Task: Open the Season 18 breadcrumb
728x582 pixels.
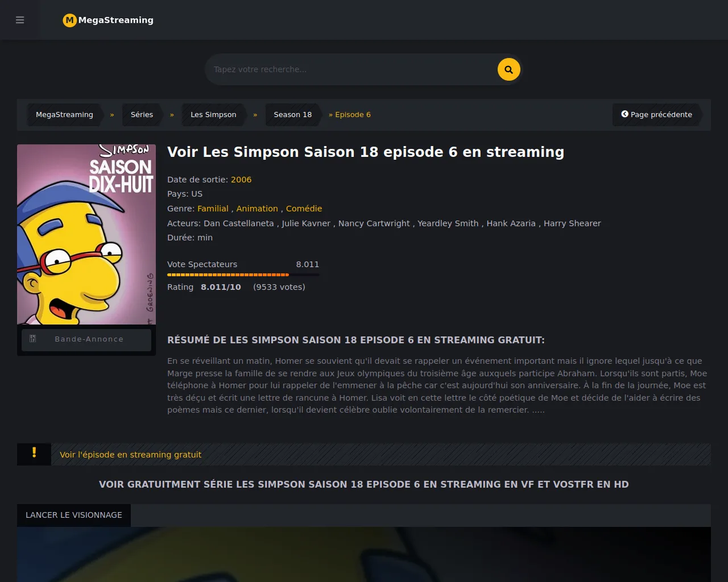Action: pos(293,115)
